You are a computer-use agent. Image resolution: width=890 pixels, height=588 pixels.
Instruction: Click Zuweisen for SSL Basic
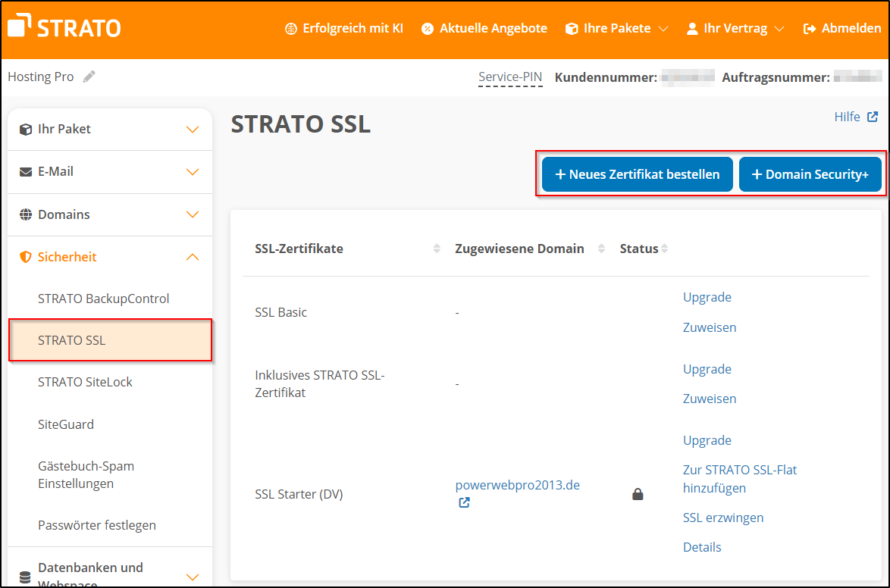pyautogui.click(x=710, y=327)
